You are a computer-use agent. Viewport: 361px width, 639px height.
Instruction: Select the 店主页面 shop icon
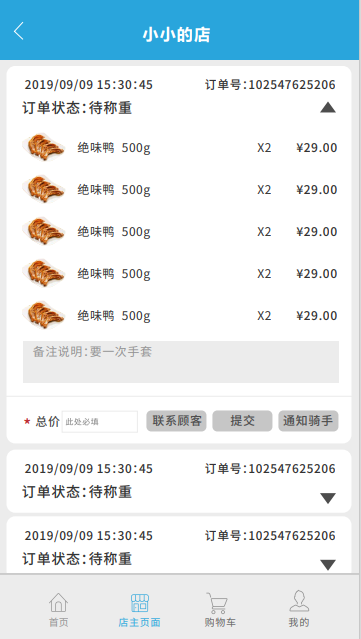tap(139, 603)
